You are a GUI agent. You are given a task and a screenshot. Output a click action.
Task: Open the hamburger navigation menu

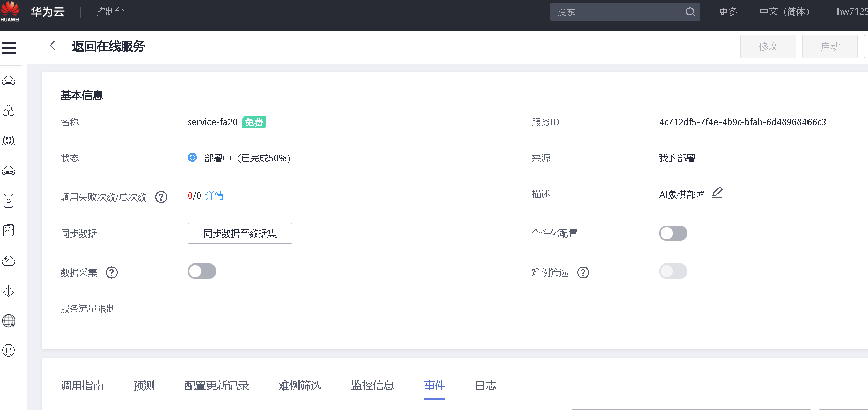(x=9, y=48)
